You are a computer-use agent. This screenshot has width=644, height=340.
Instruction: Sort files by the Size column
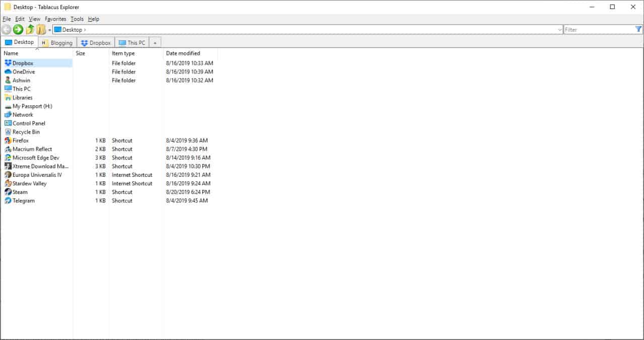pos(79,53)
